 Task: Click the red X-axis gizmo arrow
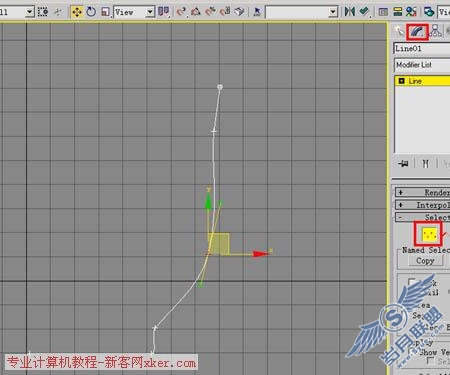coord(261,254)
